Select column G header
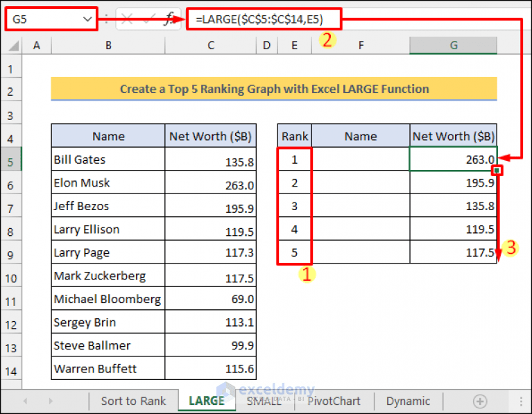This screenshot has width=532, height=414. tap(454, 46)
